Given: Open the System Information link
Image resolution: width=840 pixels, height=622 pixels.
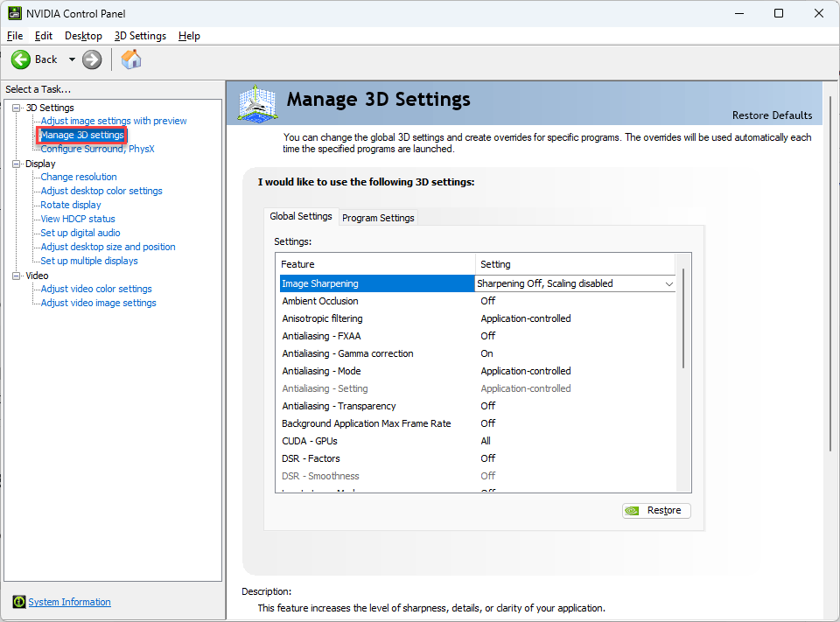Looking at the screenshot, I should point(69,602).
